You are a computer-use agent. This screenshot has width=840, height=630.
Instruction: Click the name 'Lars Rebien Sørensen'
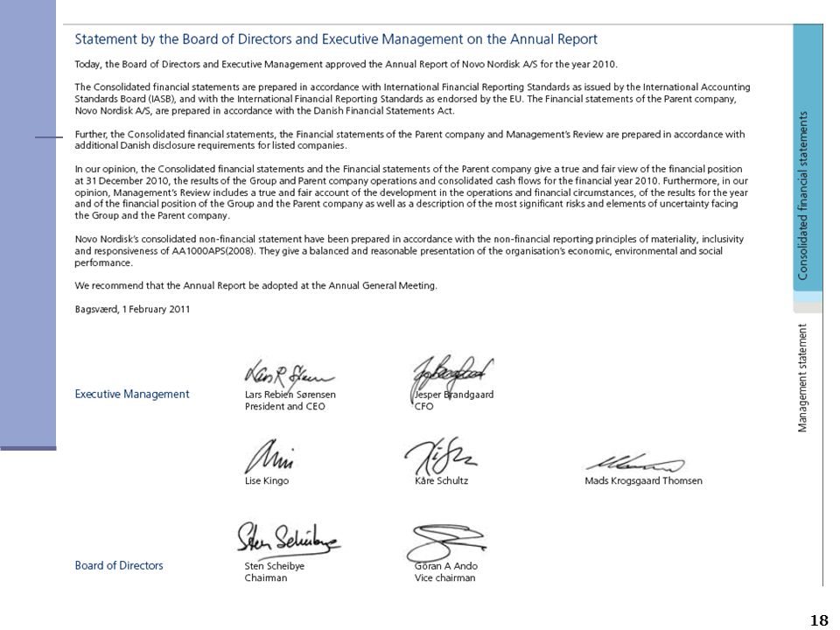[x=290, y=395]
